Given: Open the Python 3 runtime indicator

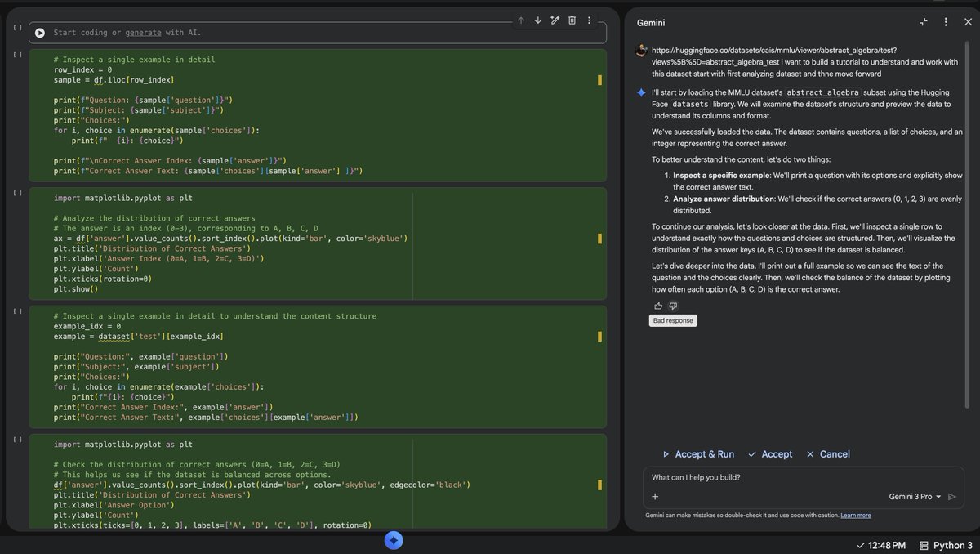Looking at the screenshot, I should pos(946,545).
